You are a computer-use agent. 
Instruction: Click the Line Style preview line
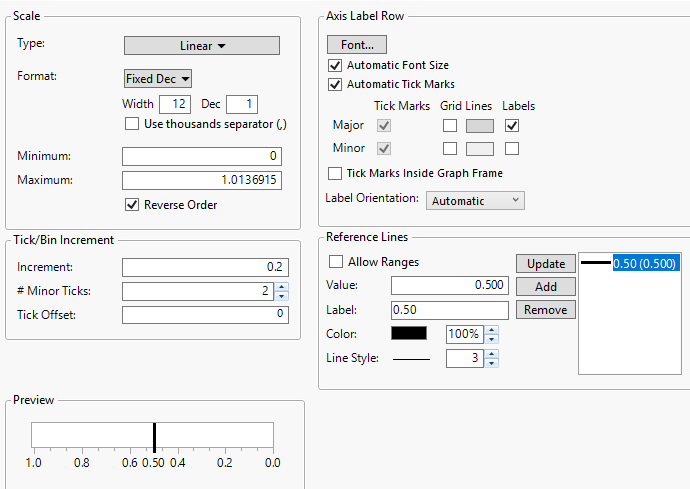point(409,358)
